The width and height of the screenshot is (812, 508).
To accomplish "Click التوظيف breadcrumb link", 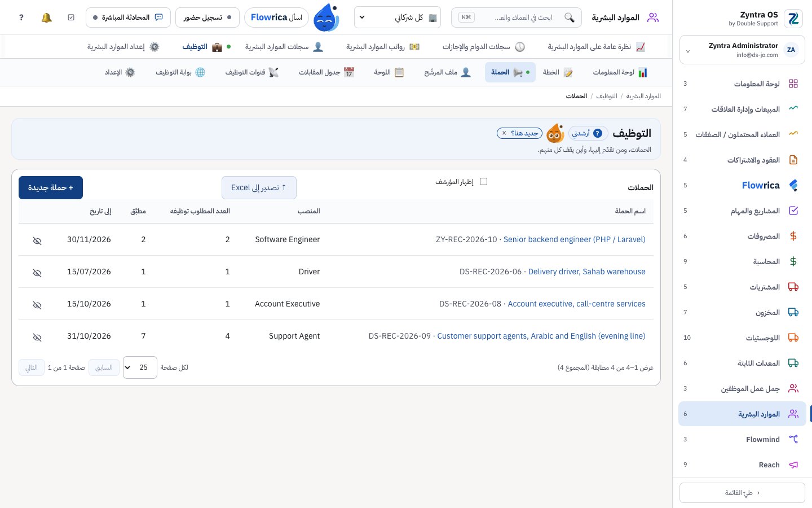I will click(607, 96).
